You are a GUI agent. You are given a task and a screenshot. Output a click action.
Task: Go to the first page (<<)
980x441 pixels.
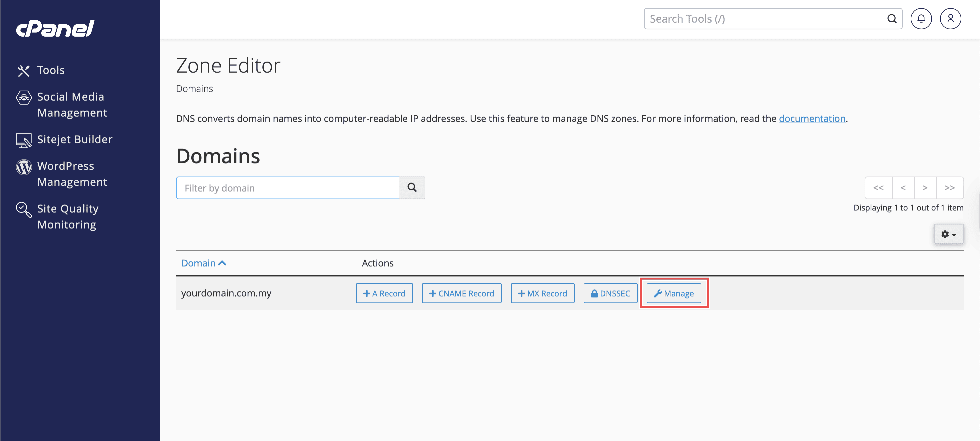tap(878, 188)
